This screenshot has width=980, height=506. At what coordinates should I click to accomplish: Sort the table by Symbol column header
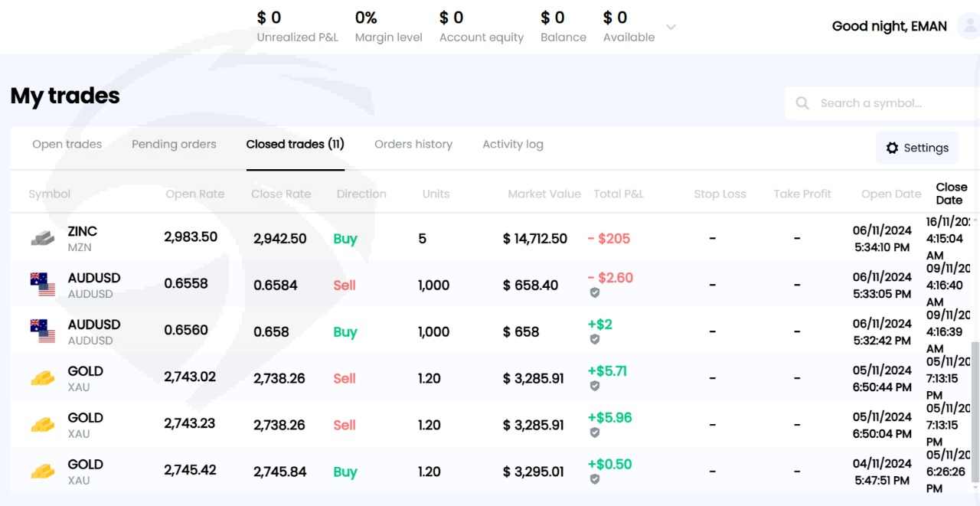coord(50,194)
